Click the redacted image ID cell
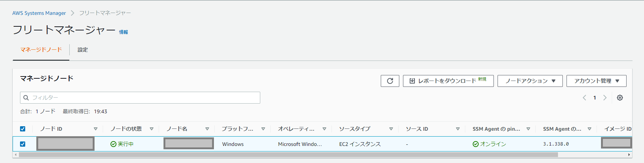 tap(616, 143)
